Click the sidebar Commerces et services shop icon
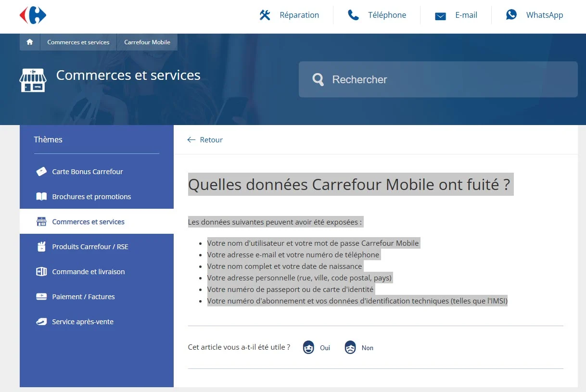 tap(41, 222)
